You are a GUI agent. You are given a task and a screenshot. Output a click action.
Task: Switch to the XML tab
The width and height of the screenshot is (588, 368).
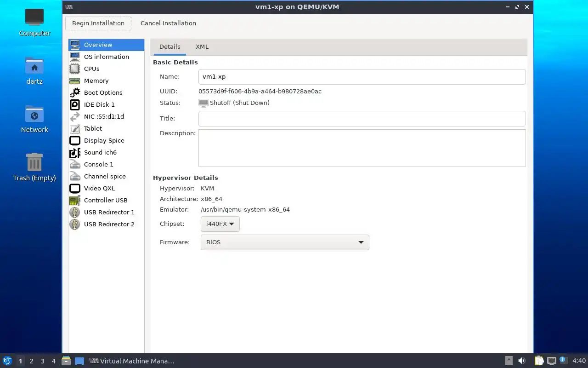(202, 46)
